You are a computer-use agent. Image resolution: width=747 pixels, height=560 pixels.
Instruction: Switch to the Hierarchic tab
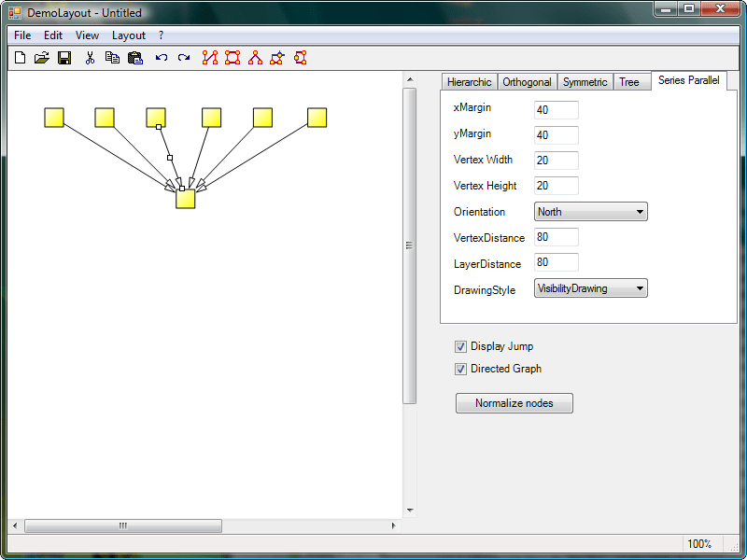(x=470, y=82)
